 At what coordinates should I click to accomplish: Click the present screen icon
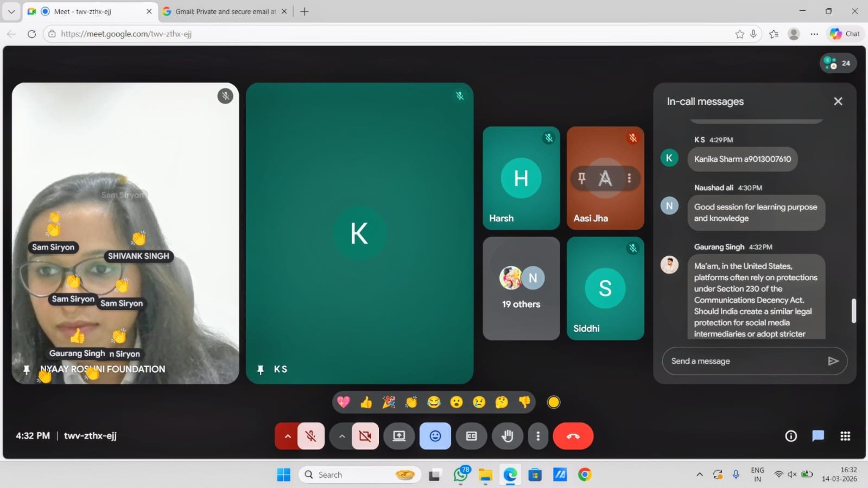pyautogui.click(x=399, y=436)
